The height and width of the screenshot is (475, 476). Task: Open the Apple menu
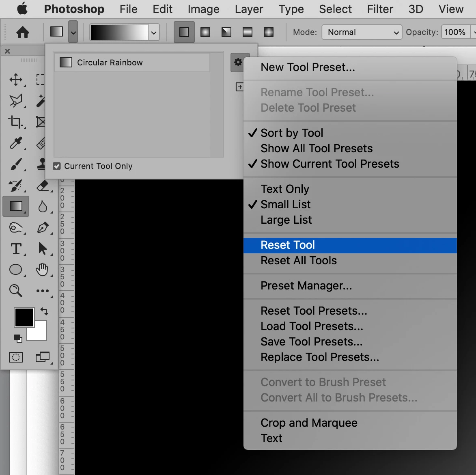22,9
